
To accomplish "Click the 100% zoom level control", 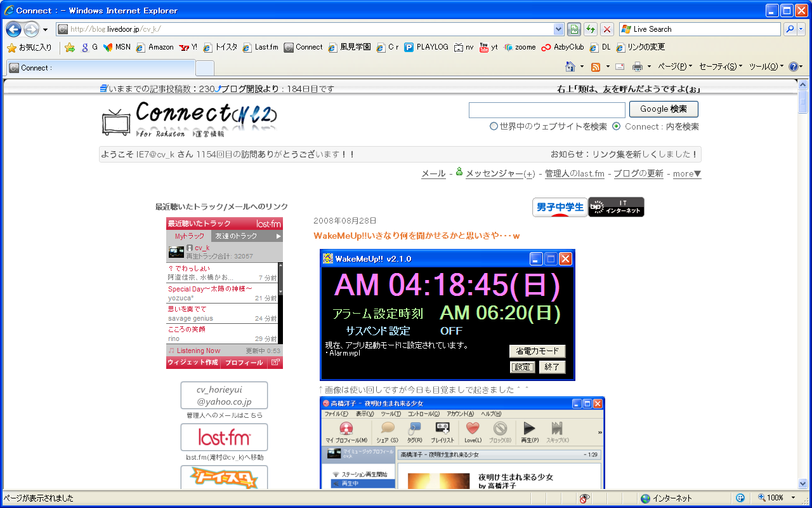I will (775, 498).
